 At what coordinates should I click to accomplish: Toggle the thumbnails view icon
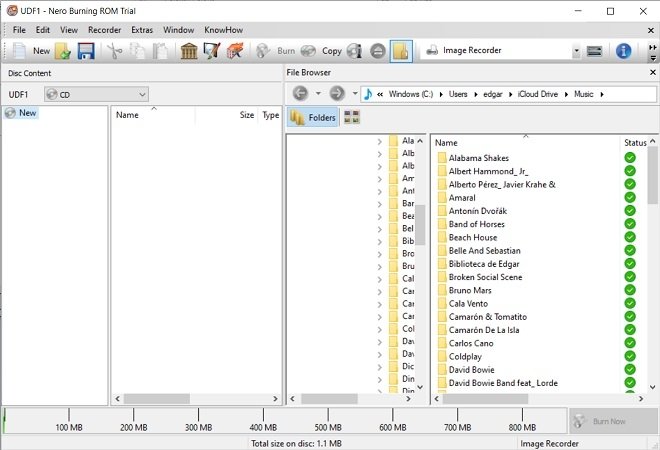(352, 117)
